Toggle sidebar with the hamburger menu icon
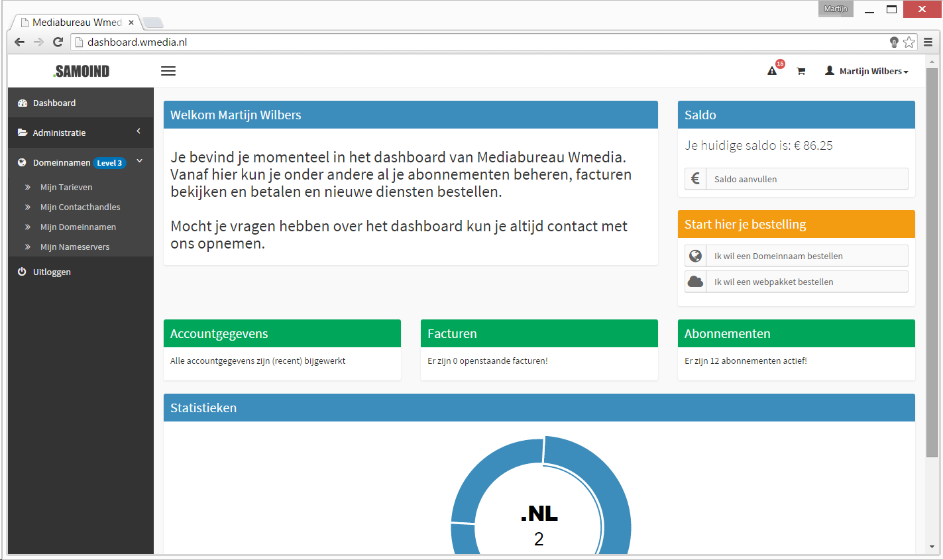 [168, 71]
